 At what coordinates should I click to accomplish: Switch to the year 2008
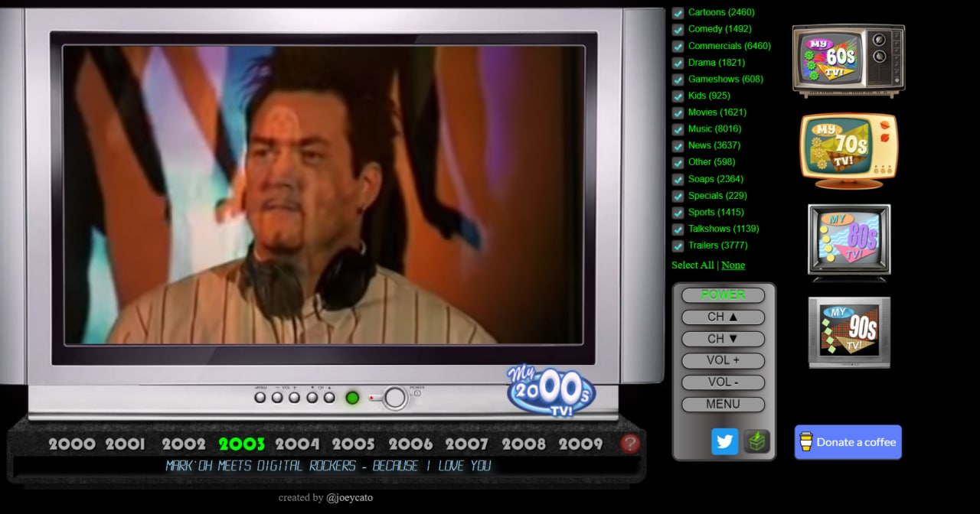(x=524, y=444)
